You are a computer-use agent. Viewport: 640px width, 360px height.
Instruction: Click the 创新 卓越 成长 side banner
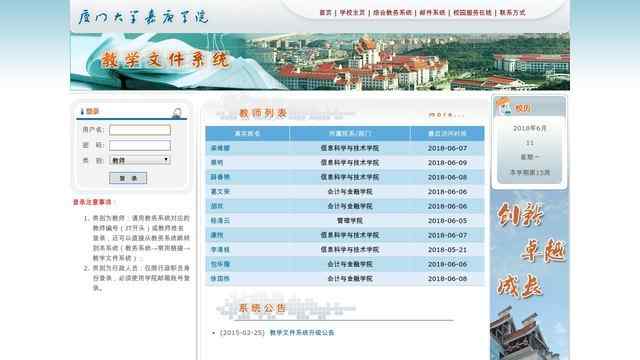coord(529,275)
